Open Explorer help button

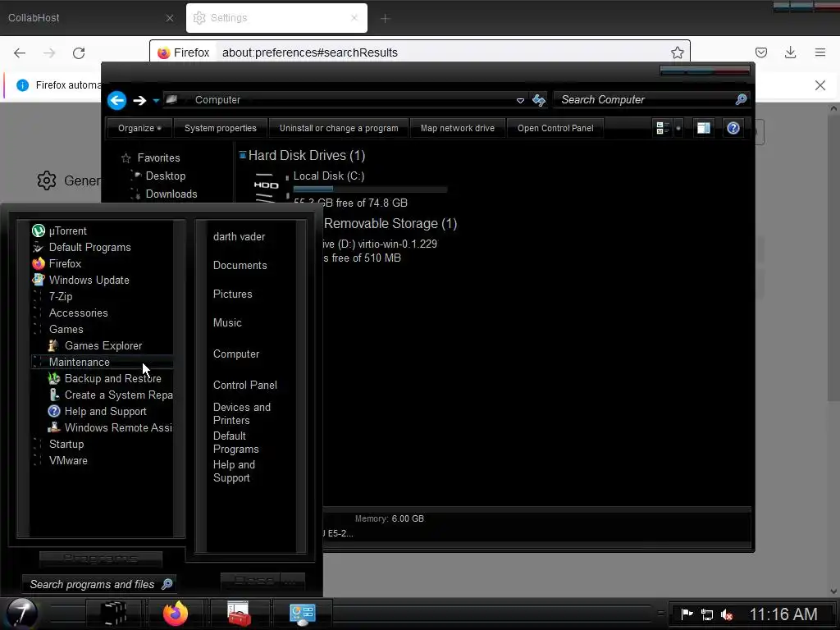tap(733, 128)
